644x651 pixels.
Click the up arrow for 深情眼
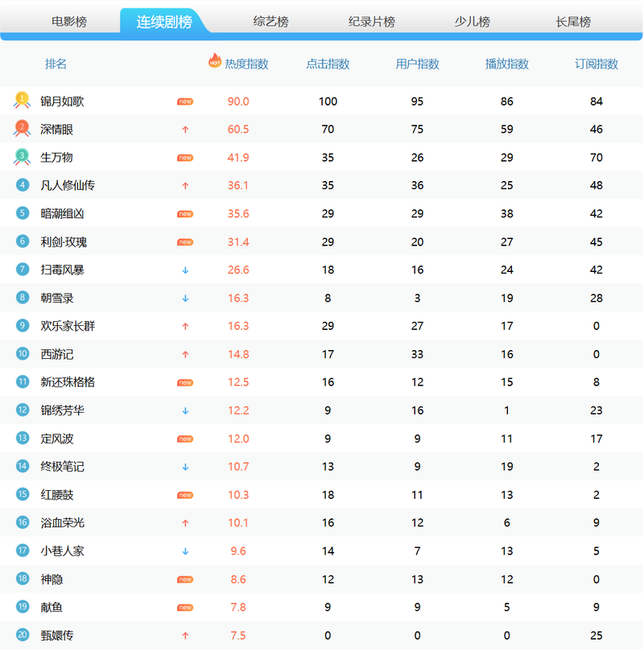click(185, 130)
